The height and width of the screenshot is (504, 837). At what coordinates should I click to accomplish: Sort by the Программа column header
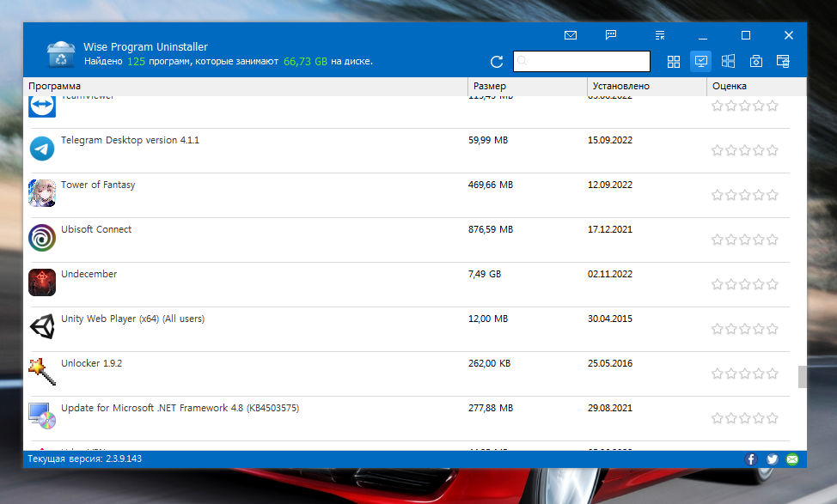point(246,87)
